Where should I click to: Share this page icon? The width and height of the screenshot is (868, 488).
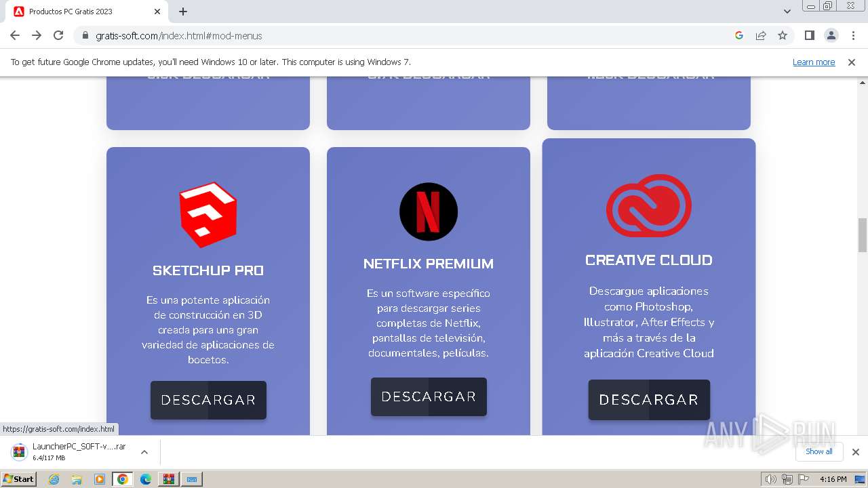coord(761,35)
